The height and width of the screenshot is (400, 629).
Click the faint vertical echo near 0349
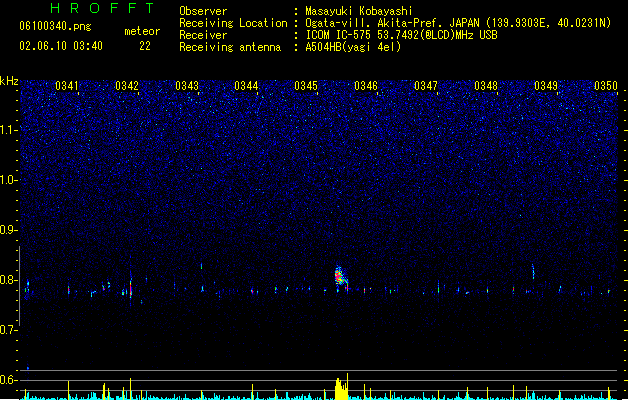533,272
